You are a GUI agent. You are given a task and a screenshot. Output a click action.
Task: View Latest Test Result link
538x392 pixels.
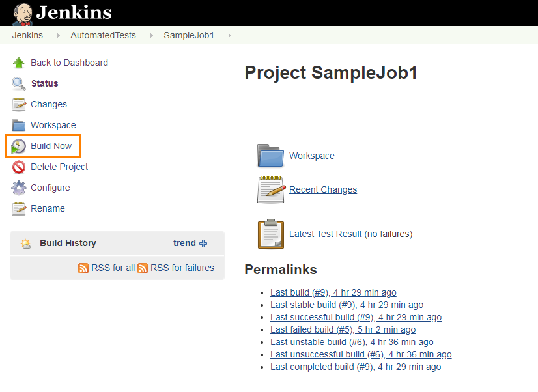coord(325,234)
